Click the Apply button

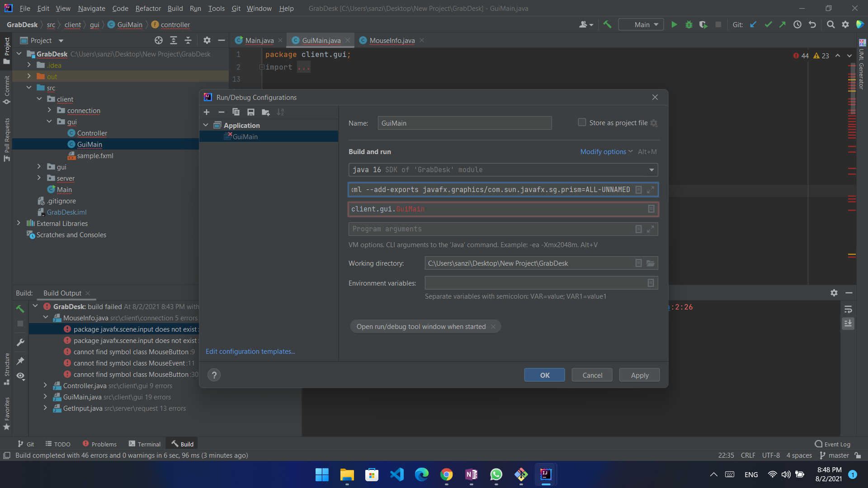coord(639,375)
